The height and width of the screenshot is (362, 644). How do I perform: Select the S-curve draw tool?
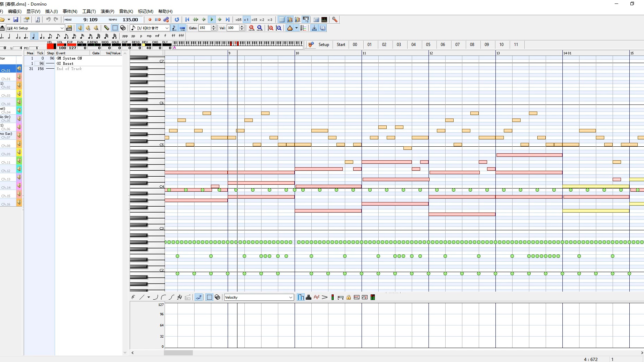(171, 297)
